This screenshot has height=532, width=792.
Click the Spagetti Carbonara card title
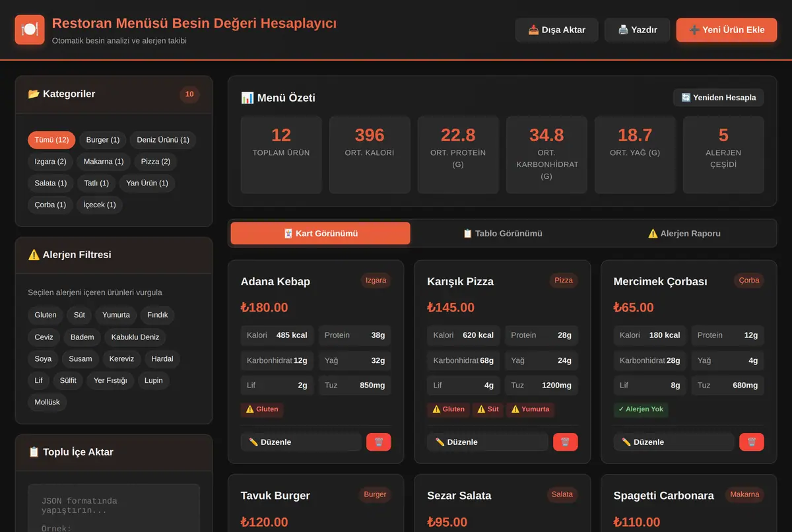(x=664, y=496)
